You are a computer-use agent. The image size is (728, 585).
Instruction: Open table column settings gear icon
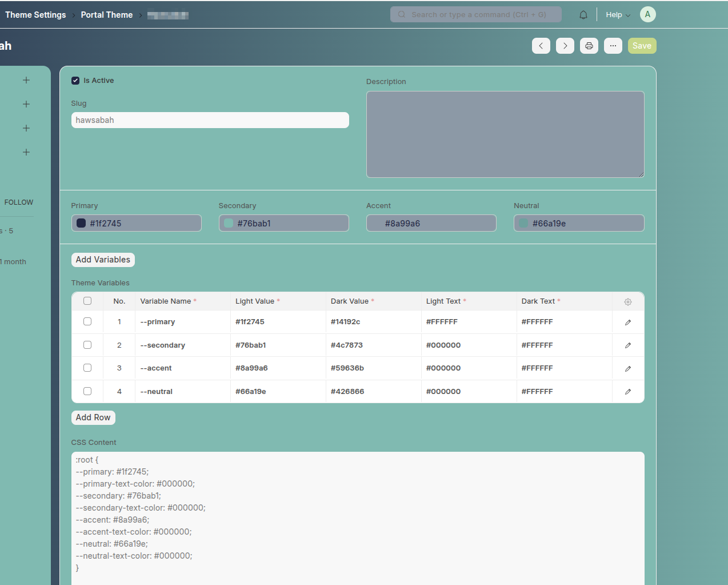coord(627,302)
